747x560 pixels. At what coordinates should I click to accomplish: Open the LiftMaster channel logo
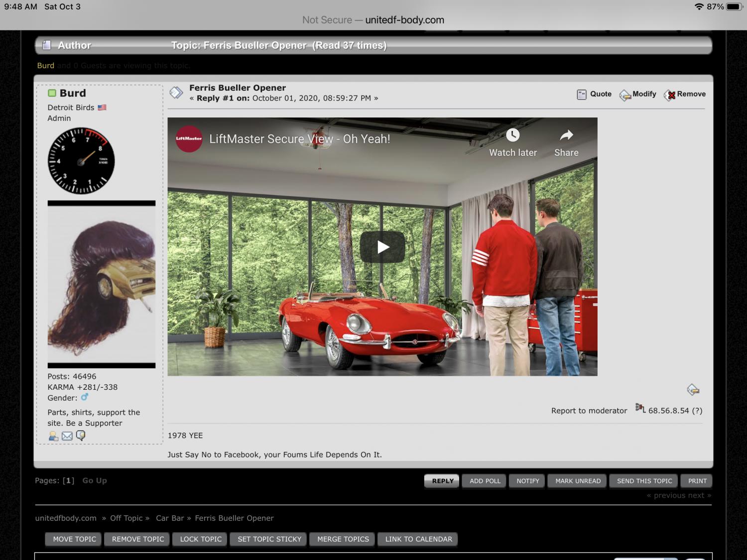[189, 138]
